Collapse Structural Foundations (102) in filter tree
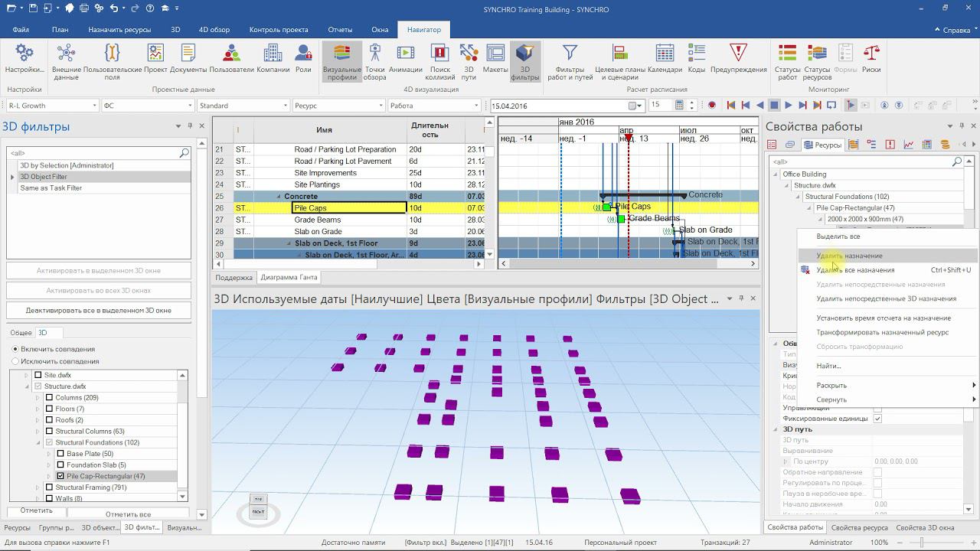The width and height of the screenshot is (980, 551). click(x=38, y=442)
